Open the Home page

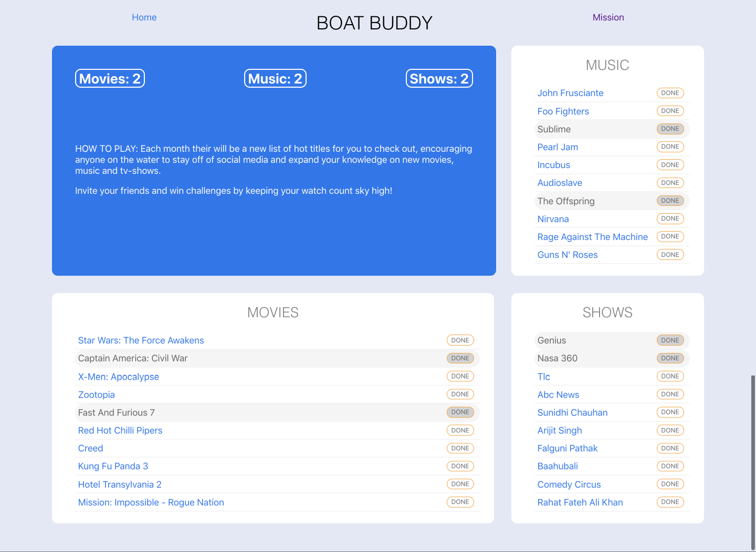pos(144,17)
